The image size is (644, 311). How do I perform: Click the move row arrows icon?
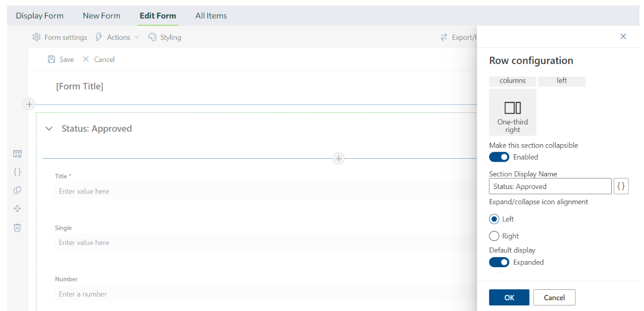pyautogui.click(x=17, y=209)
